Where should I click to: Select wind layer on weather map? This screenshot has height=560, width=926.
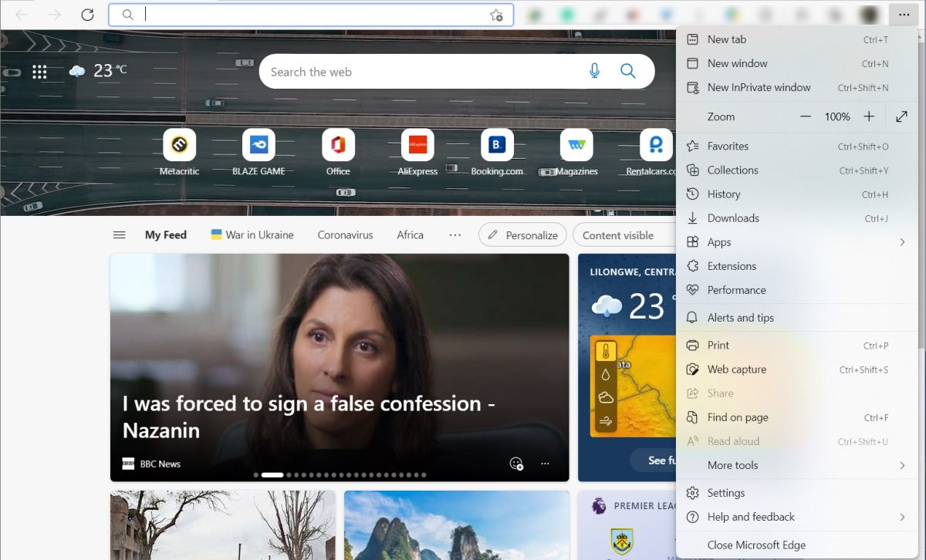point(606,421)
